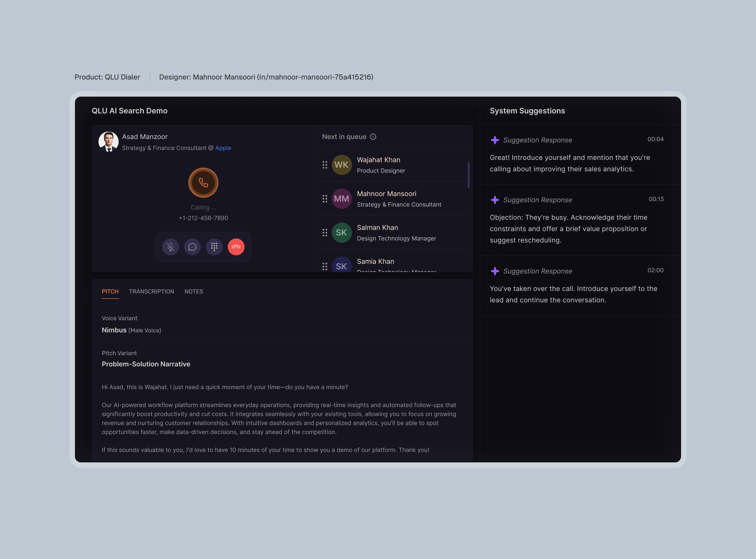The height and width of the screenshot is (559, 756).
Task: Click suggestion text about taking over call
Action: [574, 294]
